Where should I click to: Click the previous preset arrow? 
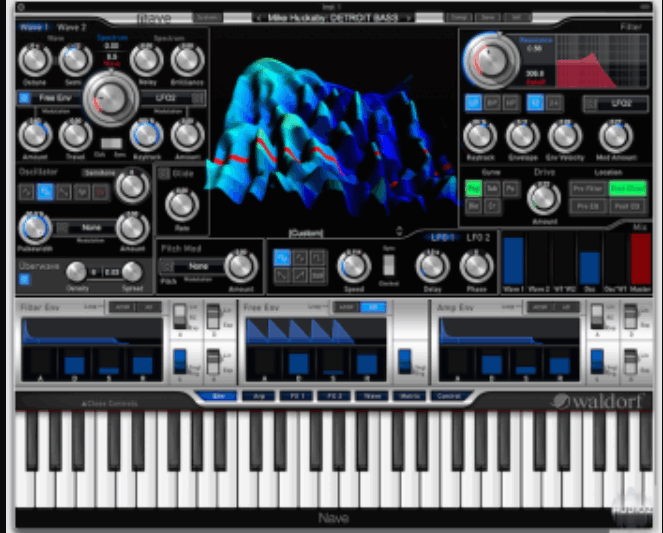(258, 18)
